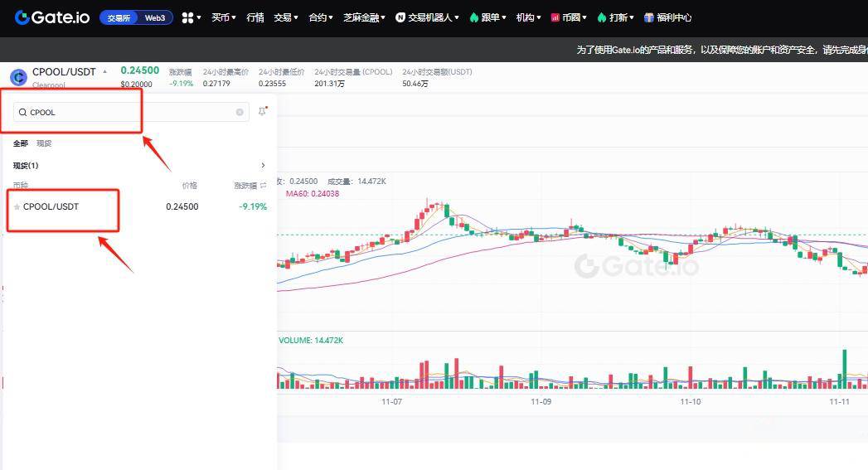Screen dimensions: 868x470
Task: Select the 全部 filter tab
Action: (21, 143)
